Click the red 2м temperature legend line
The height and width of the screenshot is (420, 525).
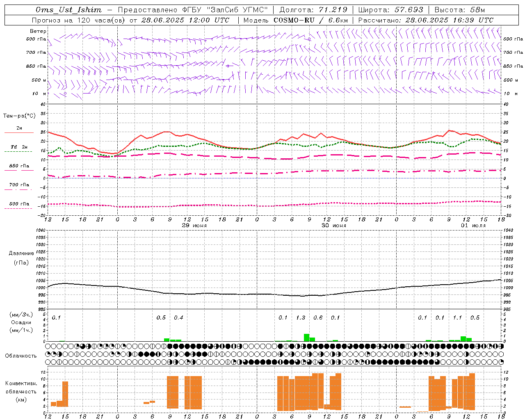(x=19, y=133)
